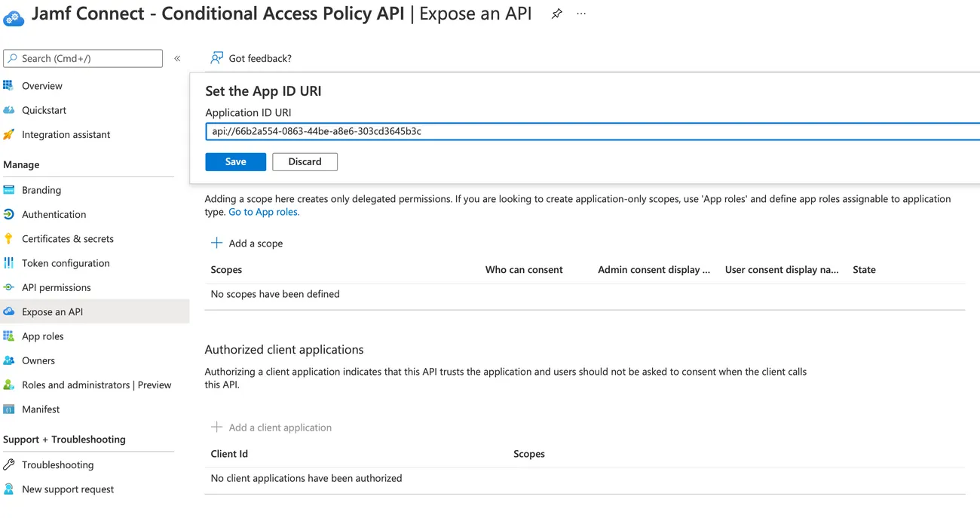Click the Overview grid icon
Screen dimensions: 980x518
8,86
